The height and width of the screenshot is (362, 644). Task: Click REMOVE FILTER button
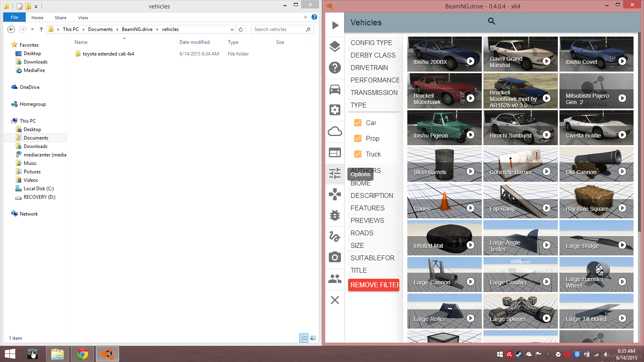tap(374, 285)
